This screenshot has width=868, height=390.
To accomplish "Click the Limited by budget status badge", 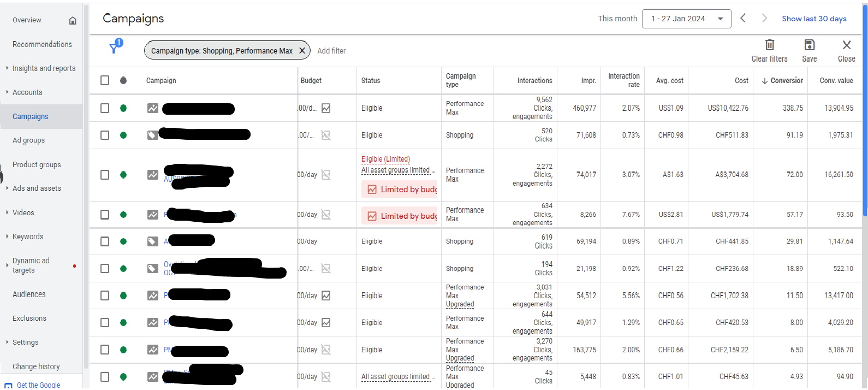I will [x=400, y=190].
